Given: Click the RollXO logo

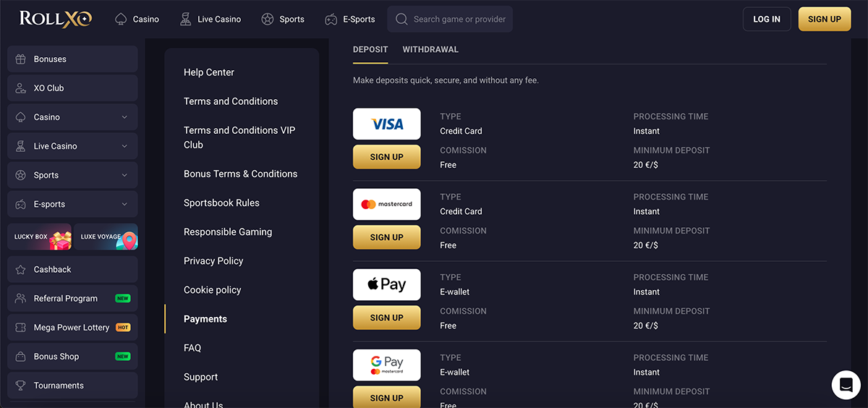Looking at the screenshot, I should click(x=56, y=19).
